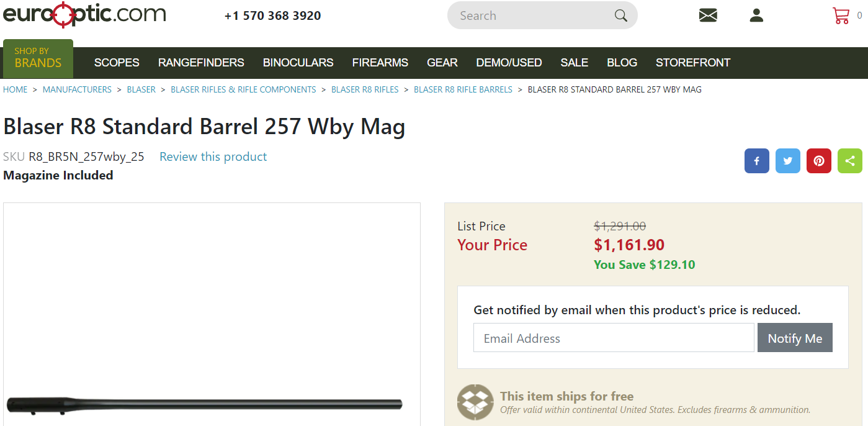The image size is (868, 426).
Task: Click the Review this product link
Action: coord(213,157)
